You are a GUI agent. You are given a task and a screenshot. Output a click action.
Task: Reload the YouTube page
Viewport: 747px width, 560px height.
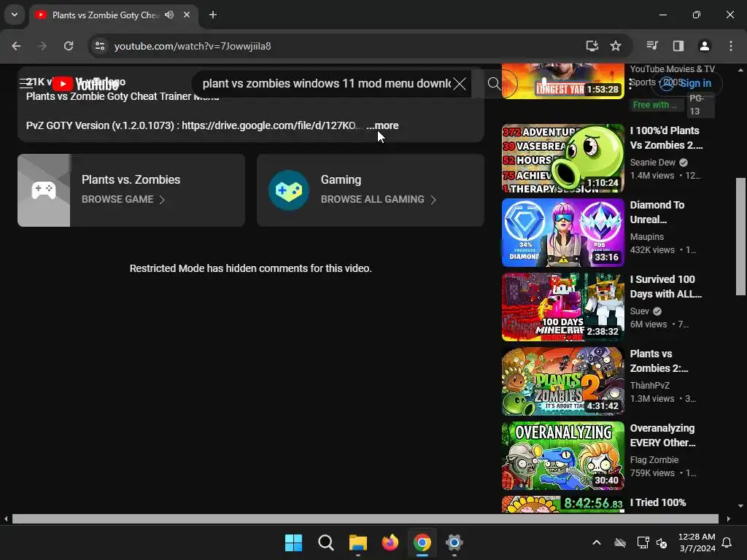69,46
